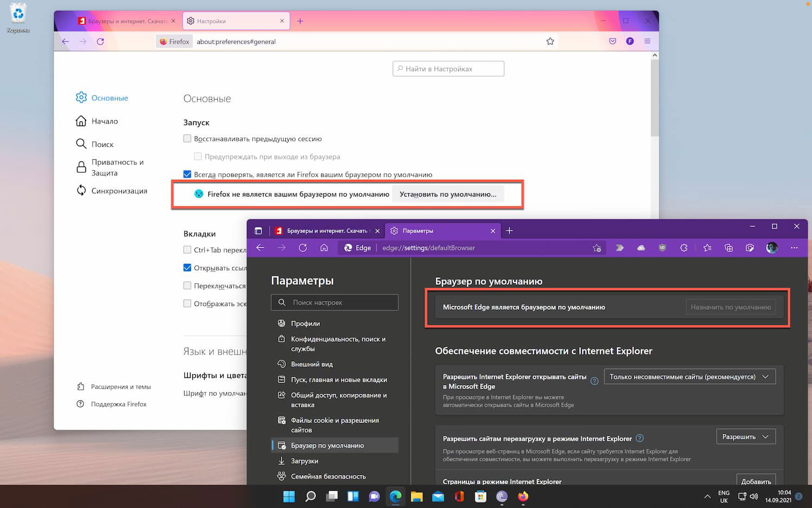
Task: Close the Edge 'Параметры' tab
Action: 493,231
